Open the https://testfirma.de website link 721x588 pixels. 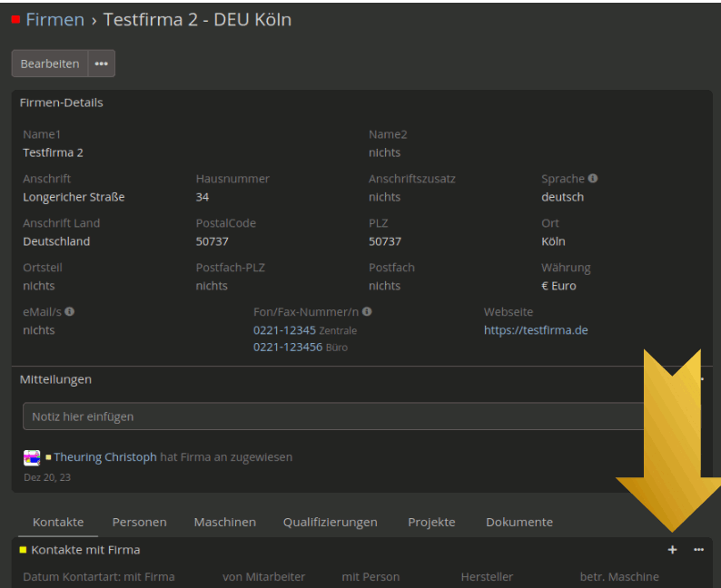pos(536,330)
